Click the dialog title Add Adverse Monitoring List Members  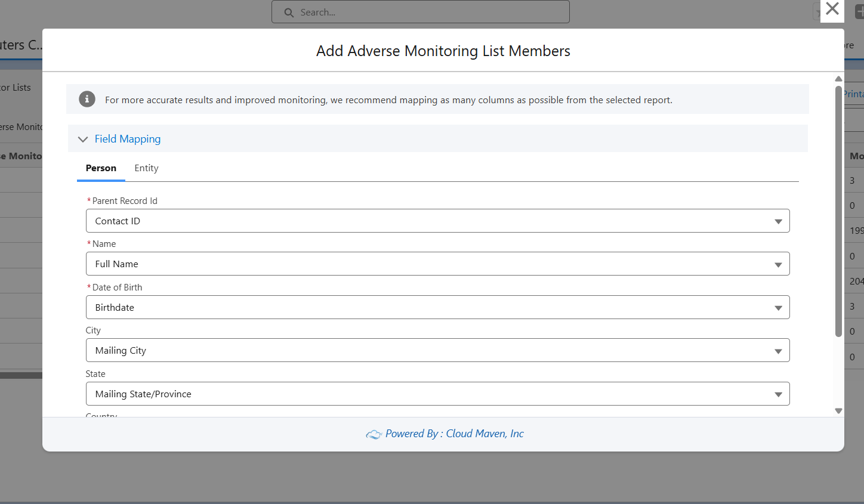[x=443, y=51]
